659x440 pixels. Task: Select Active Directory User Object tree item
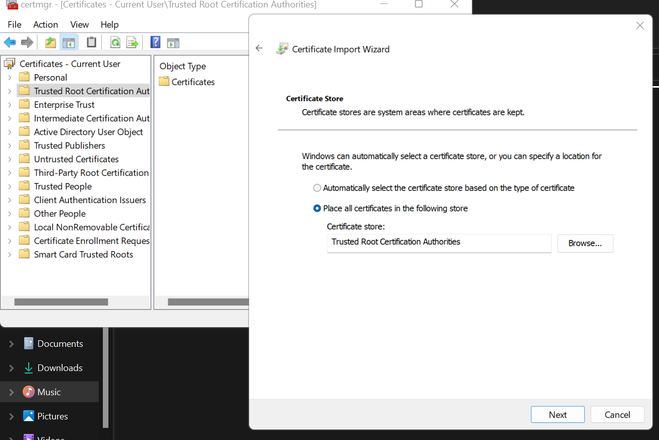88,132
